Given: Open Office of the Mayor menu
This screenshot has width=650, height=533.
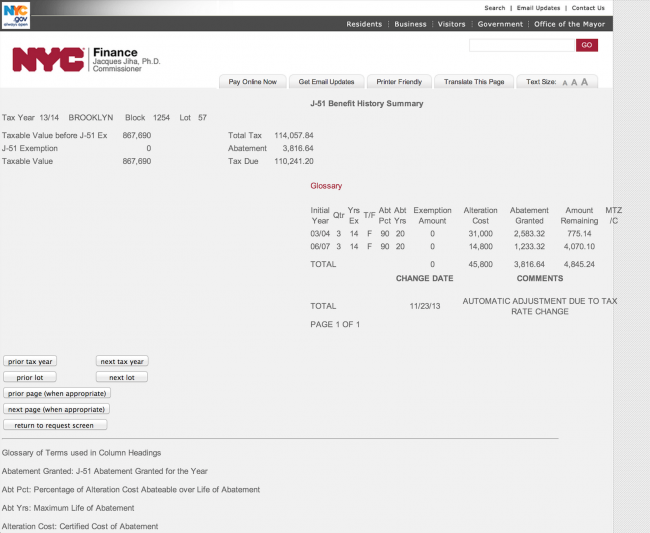Looking at the screenshot, I should [570, 24].
